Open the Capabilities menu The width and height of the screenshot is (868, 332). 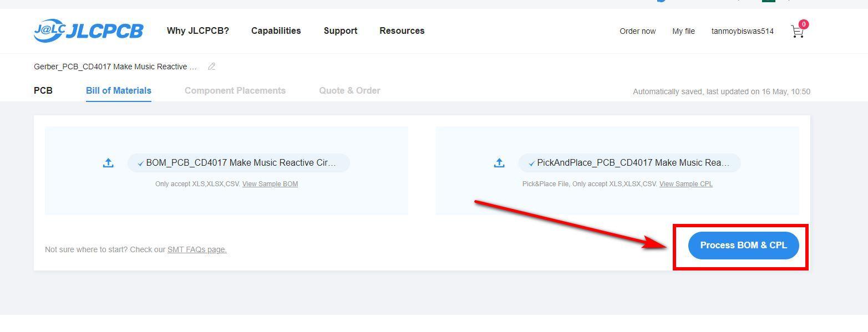tap(276, 31)
